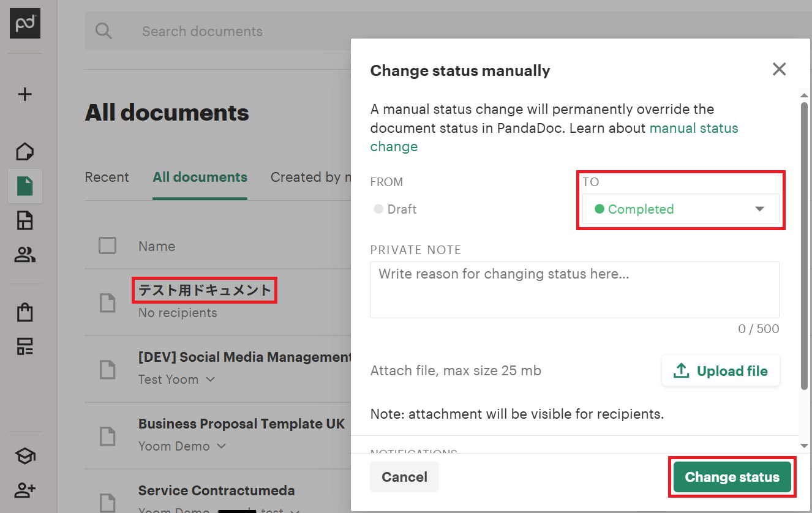This screenshot has width=812, height=513.
Task: Open the TO status dropdown showing Completed
Action: pyautogui.click(x=680, y=209)
